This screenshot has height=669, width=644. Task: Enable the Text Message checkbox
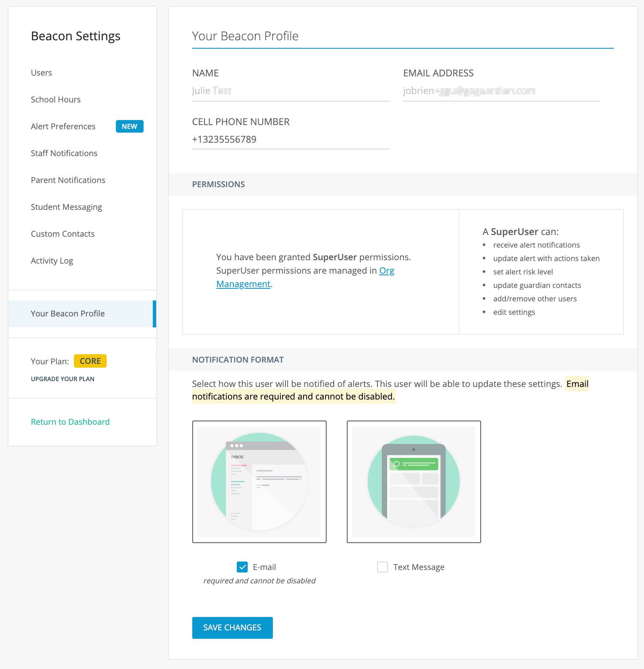(x=382, y=567)
